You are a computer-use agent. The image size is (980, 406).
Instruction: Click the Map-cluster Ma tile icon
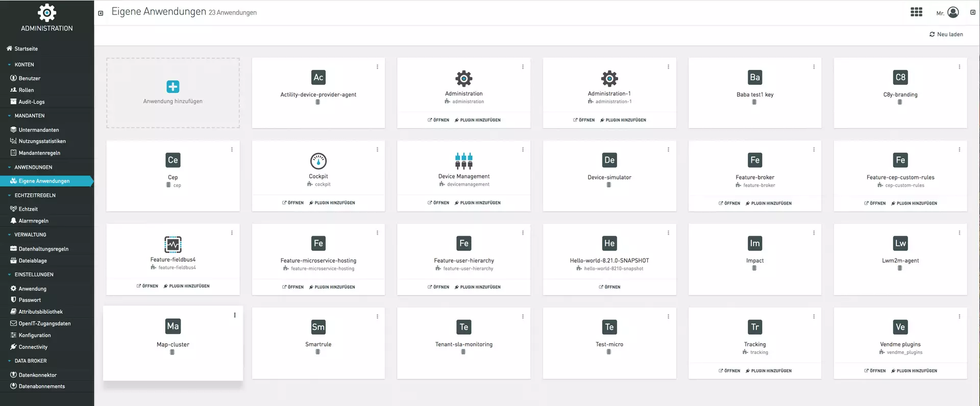[x=173, y=326]
